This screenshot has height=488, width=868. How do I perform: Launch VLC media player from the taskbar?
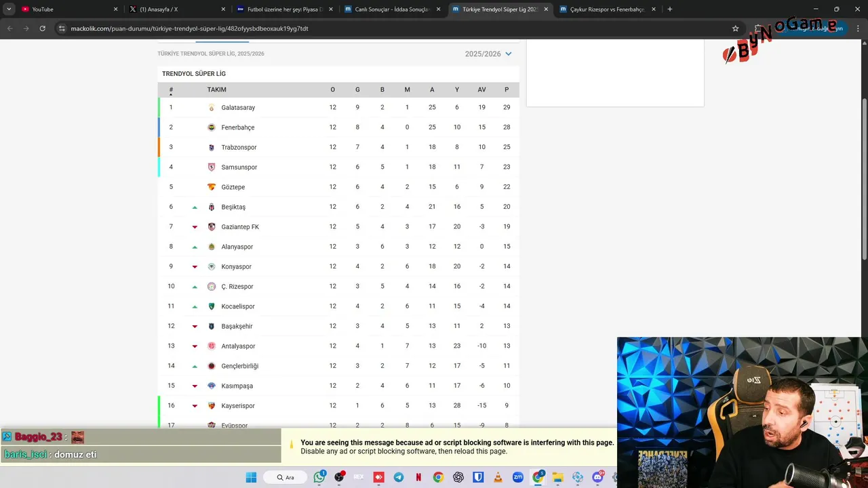tap(498, 477)
